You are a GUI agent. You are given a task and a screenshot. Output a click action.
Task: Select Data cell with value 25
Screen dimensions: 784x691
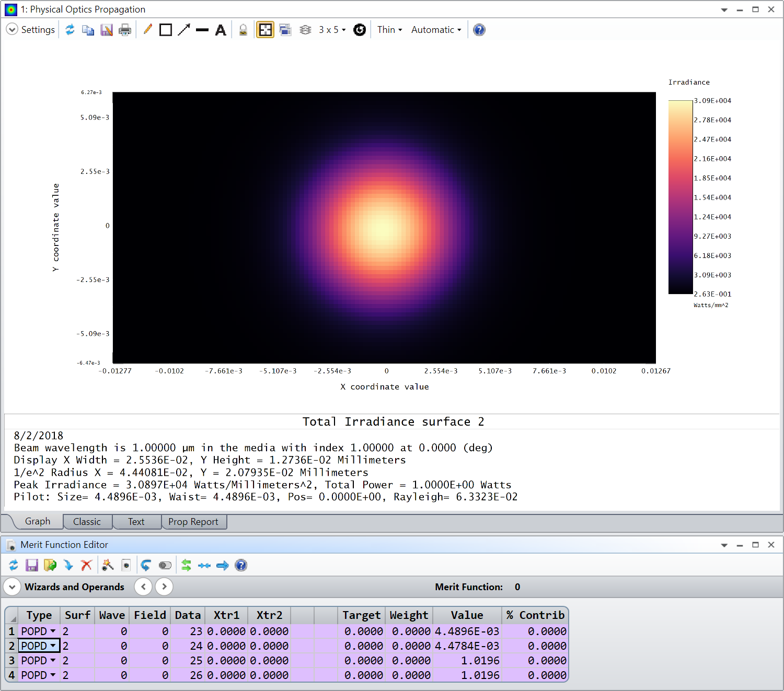click(x=188, y=661)
